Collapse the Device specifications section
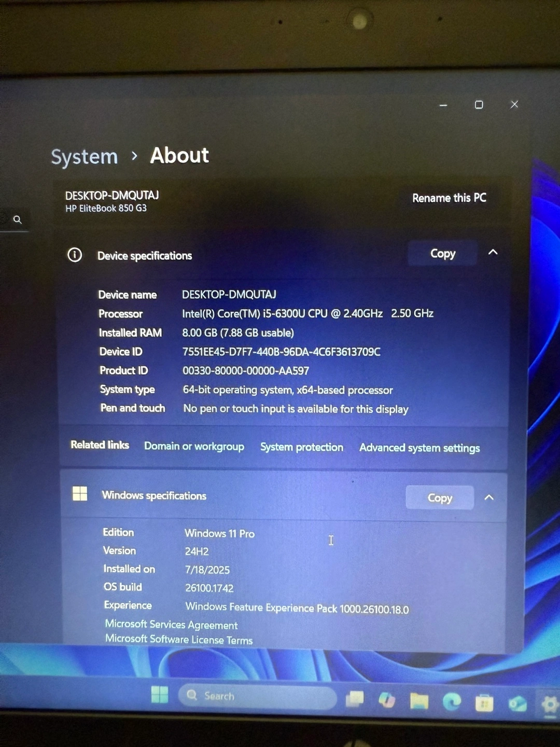This screenshot has width=560, height=747. (493, 252)
